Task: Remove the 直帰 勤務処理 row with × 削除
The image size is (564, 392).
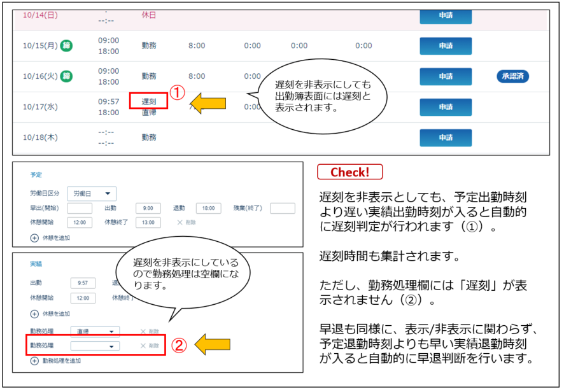Action: 150,331
